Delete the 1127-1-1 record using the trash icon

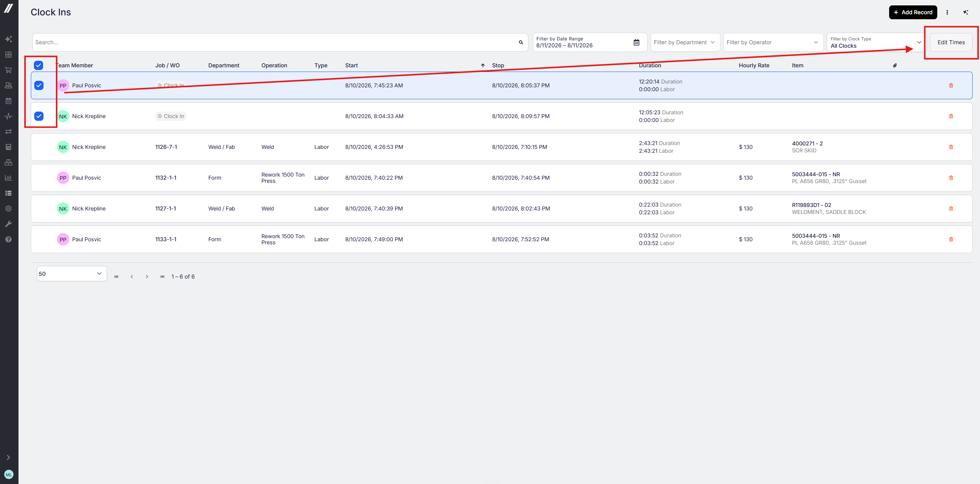[x=951, y=209]
